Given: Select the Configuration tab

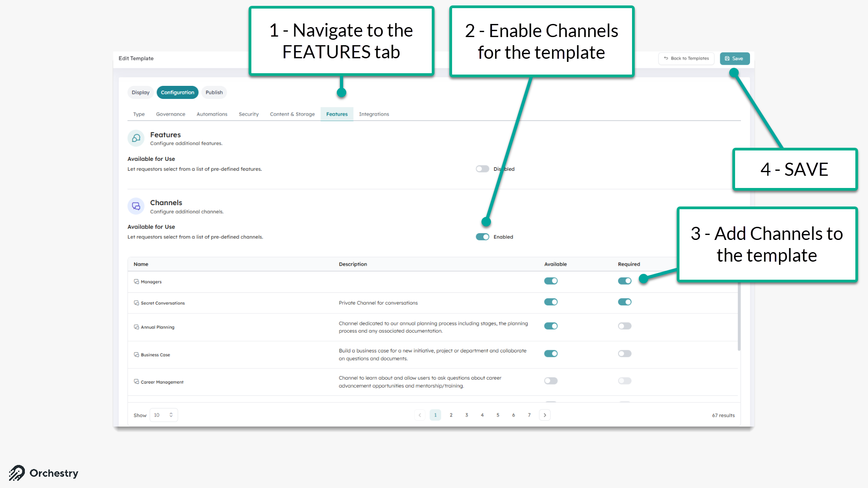Looking at the screenshot, I should click(x=178, y=92).
